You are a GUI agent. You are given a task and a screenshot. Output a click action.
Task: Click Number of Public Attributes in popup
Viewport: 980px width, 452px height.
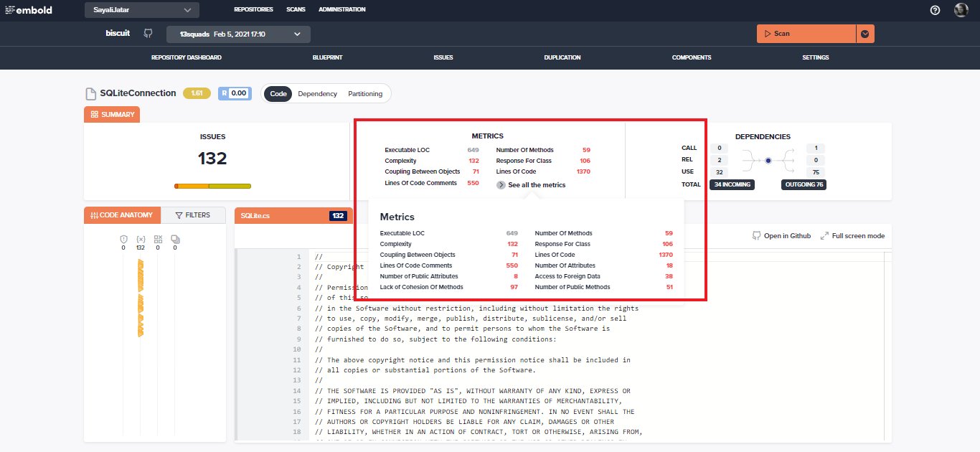pos(419,276)
